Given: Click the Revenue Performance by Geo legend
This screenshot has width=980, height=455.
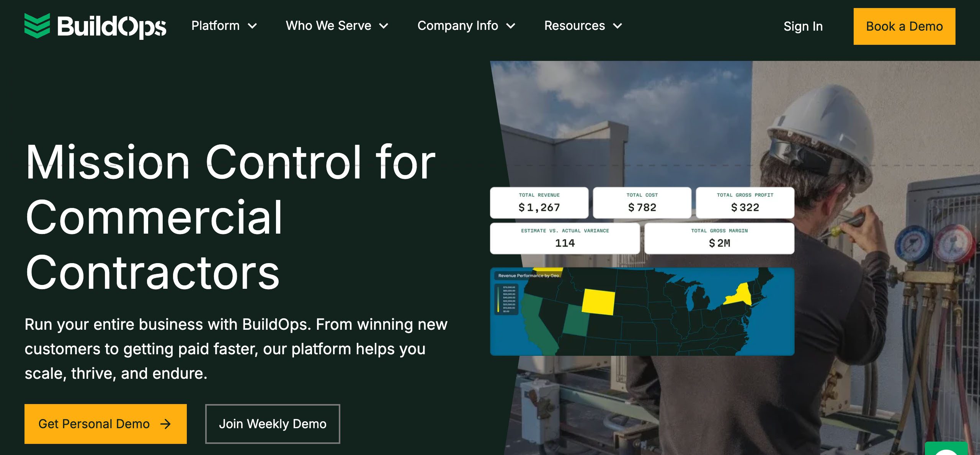Looking at the screenshot, I should click(x=506, y=299).
